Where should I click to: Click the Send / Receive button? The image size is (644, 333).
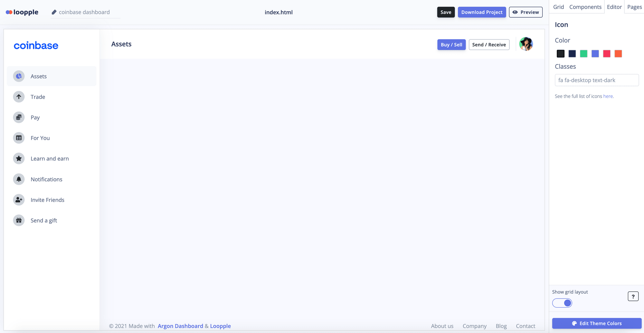point(489,44)
